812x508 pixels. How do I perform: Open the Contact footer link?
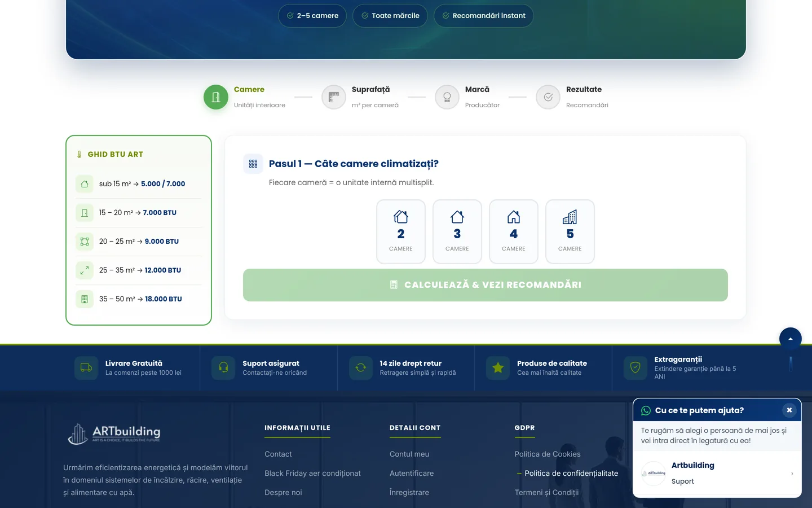click(x=278, y=454)
